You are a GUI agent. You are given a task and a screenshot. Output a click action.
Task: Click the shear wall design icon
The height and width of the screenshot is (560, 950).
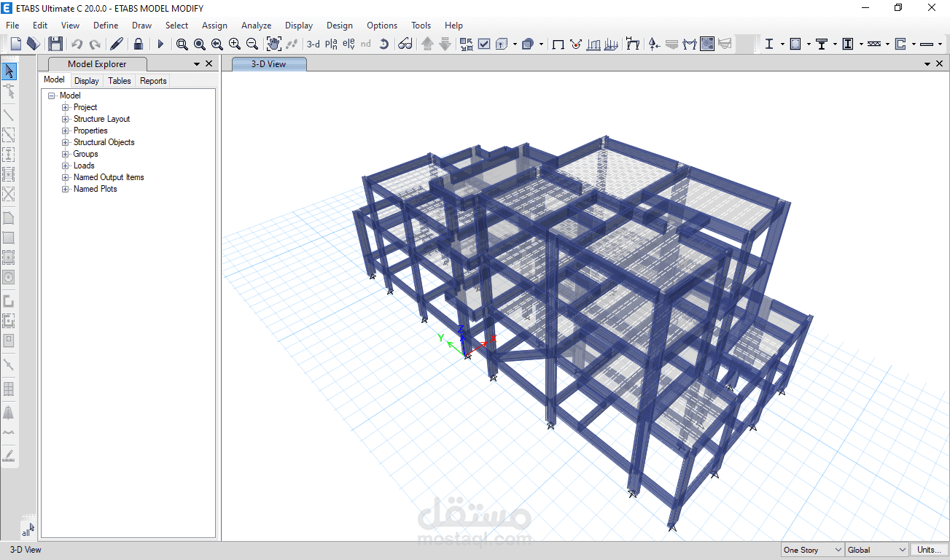(900, 44)
